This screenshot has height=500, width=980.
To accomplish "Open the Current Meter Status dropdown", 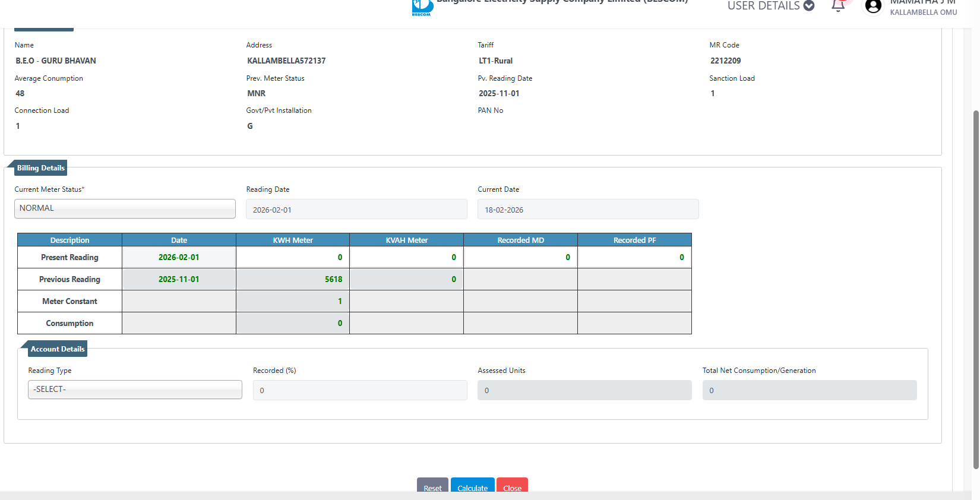I will tap(125, 208).
